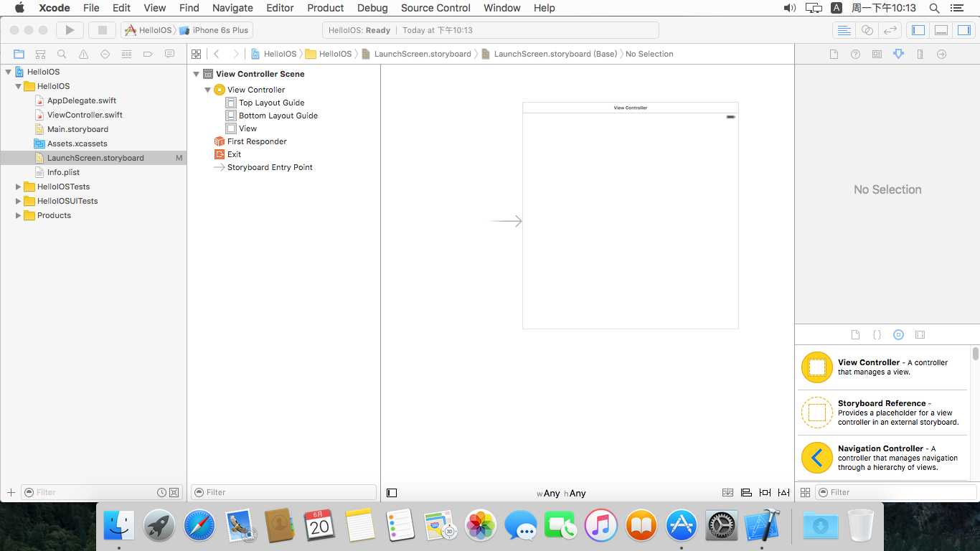Click the Object library Filter field
The height and width of the screenshot is (551, 980).
[x=895, y=492]
